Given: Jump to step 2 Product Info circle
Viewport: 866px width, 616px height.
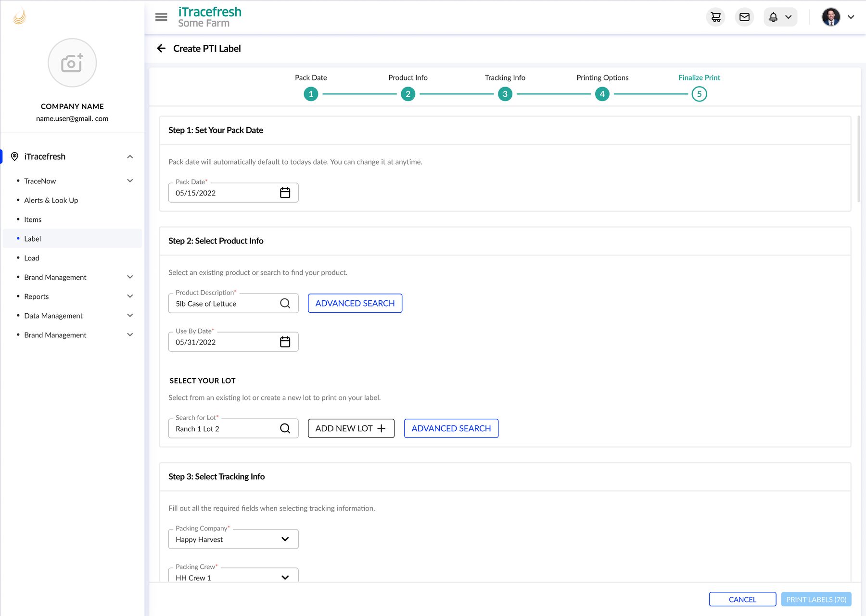Looking at the screenshot, I should (x=408, y=94).
